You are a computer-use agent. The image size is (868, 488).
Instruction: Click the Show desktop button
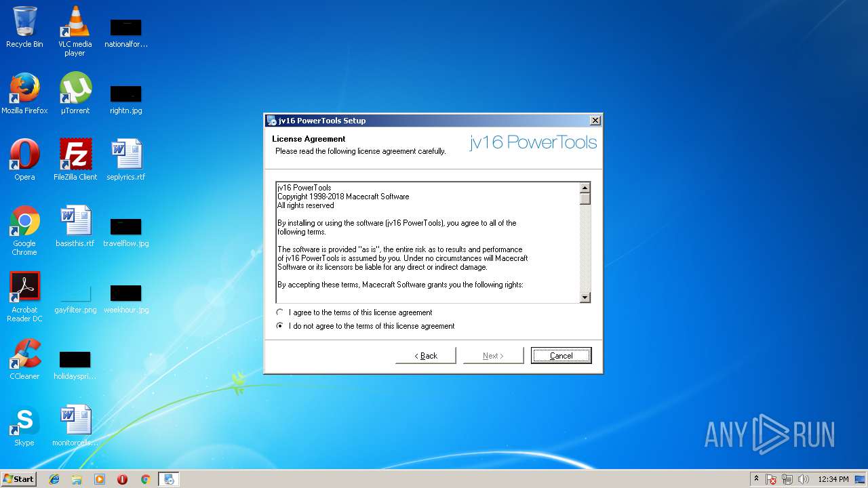tap(861, 479)
